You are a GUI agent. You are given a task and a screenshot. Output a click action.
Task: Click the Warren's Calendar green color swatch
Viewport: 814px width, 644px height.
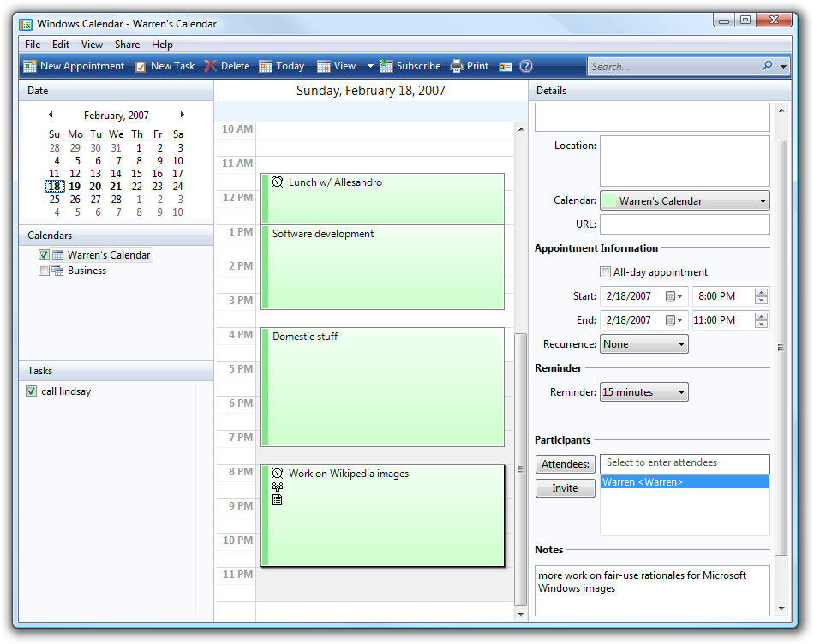pyautogui.click(x=609, y=201)
